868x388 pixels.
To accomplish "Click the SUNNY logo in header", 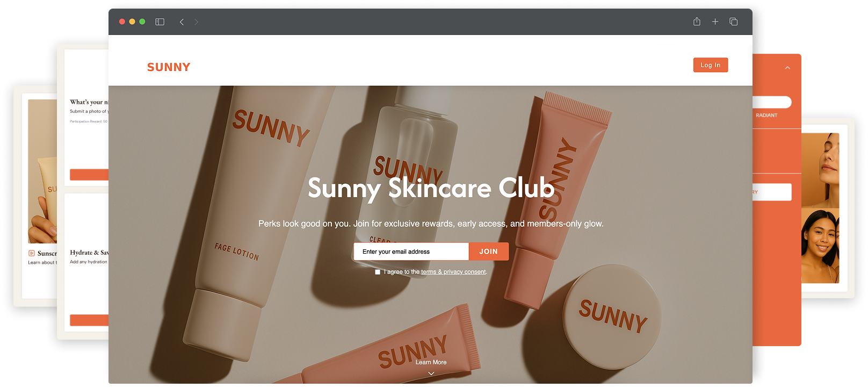I will (169, 67).
